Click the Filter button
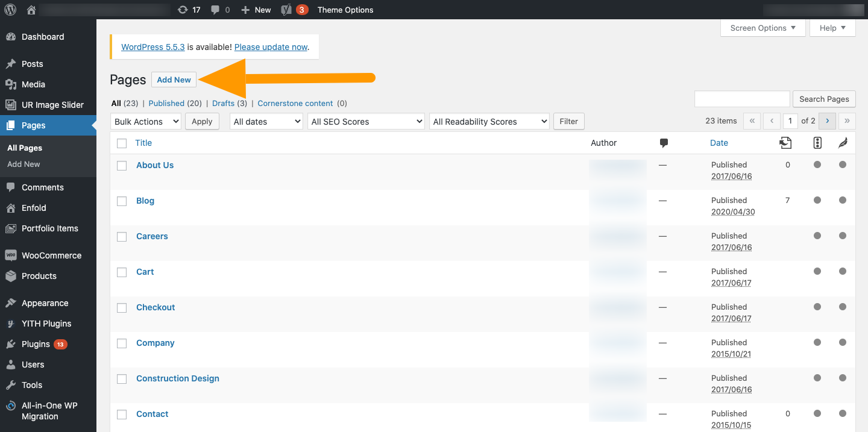 pos(568,121)
